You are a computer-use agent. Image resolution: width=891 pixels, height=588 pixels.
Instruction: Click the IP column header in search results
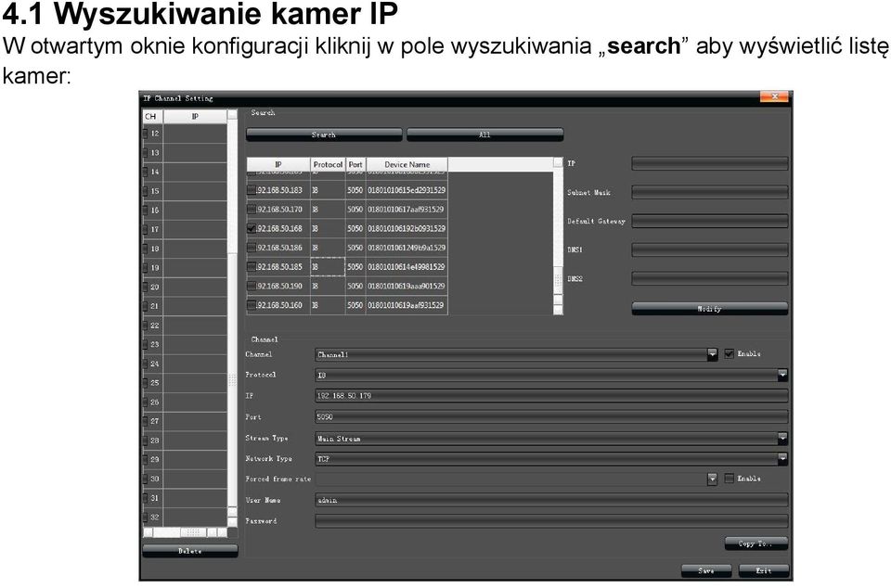[278, 164]
